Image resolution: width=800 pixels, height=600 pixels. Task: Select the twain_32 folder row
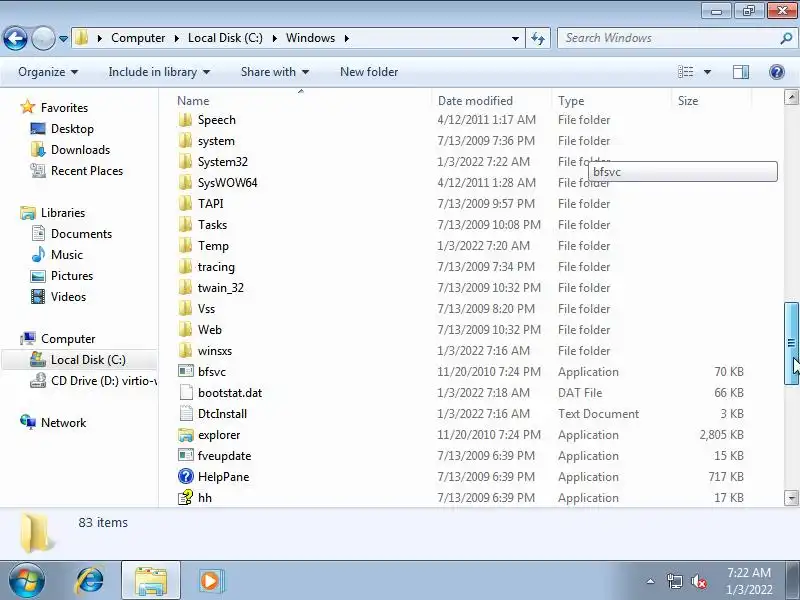coord(462,288)
